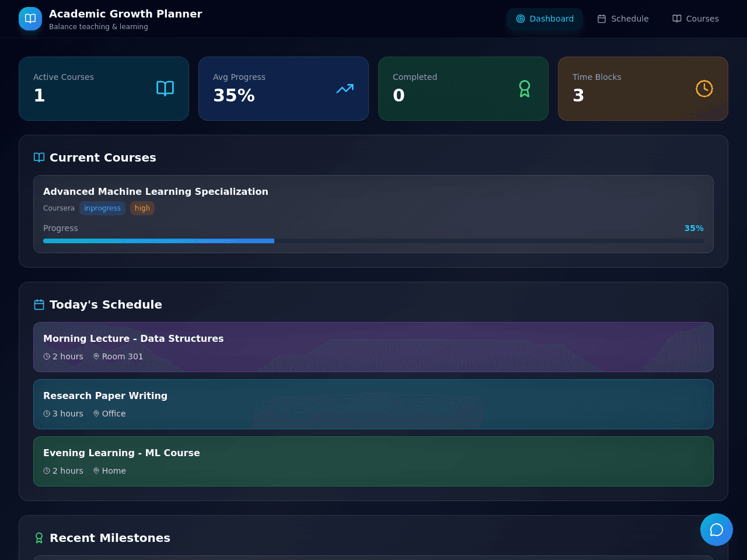
Task: Select the inprogress status badge
Action: 102,208
